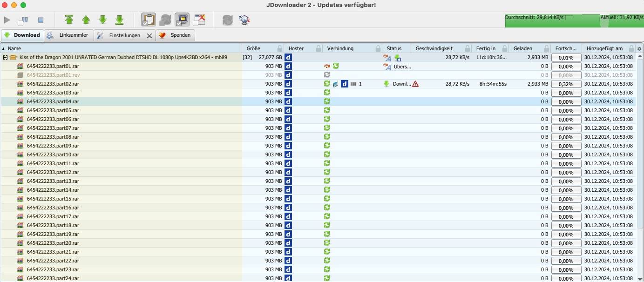644x282 pixels.
Task: Toggle automatic reconnect in the toolbar
Action: pos(165,20)
